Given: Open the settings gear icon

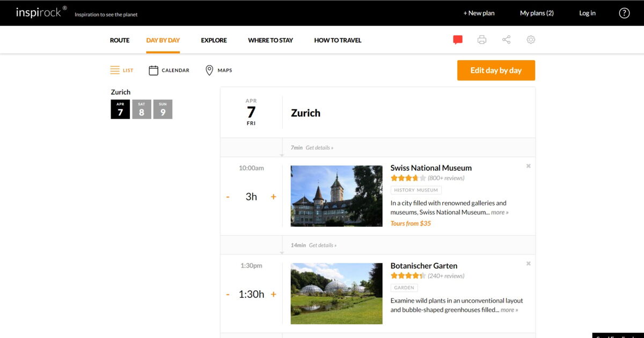Looking at the screenshot, I should point(531,40).
